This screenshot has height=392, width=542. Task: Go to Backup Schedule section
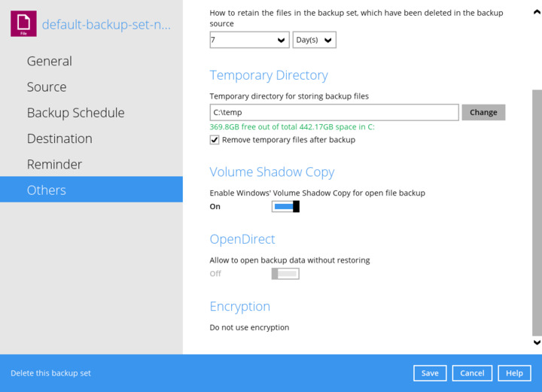[75, 113]
